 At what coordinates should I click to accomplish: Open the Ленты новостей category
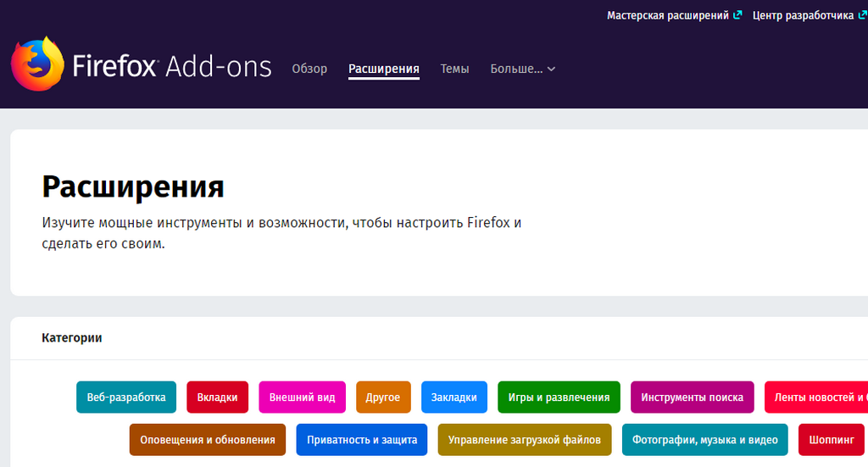(816, 398)
